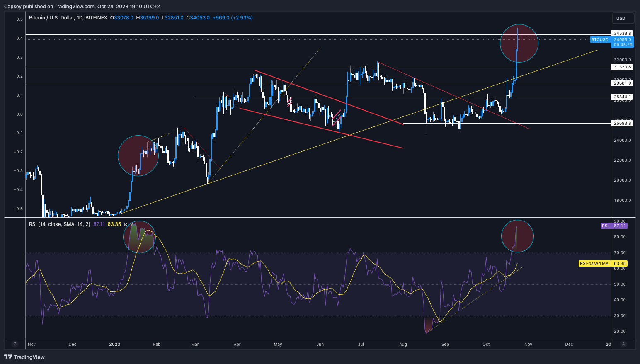The height and width of the screenshot is (364, 640).
Task: Click the "Oct" month label on the timeline
Action: pos(485,344)
